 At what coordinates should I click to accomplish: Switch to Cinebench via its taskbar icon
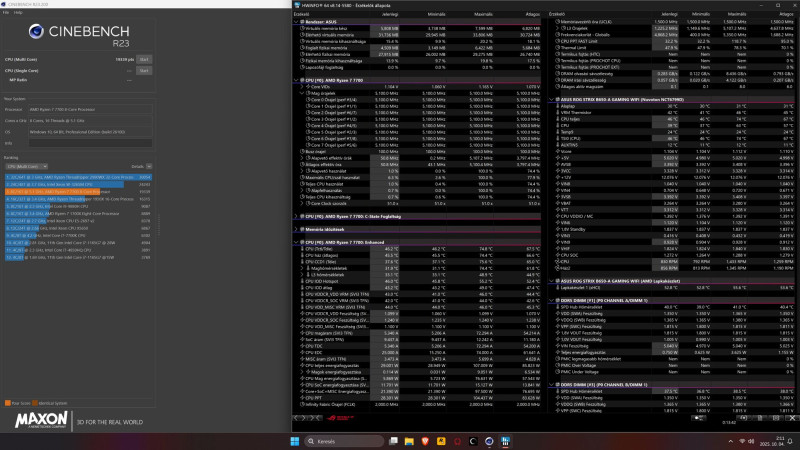(489, 441)
